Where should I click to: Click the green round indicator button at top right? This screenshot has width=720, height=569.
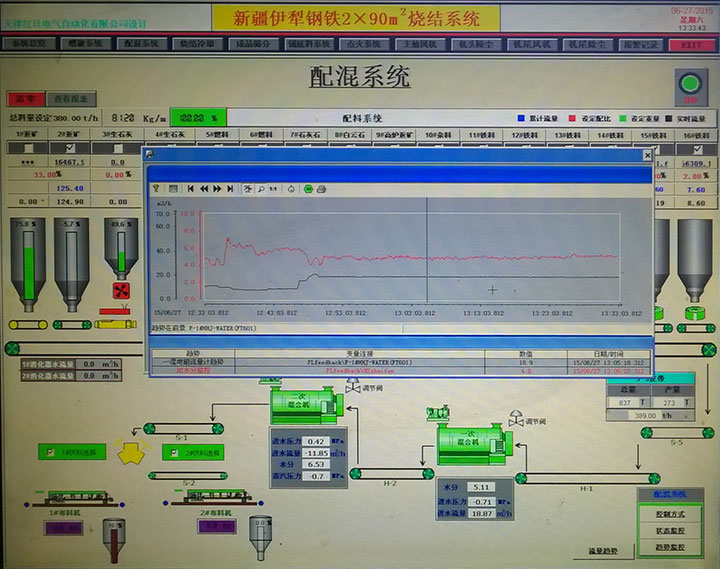[x=689, y=83]
